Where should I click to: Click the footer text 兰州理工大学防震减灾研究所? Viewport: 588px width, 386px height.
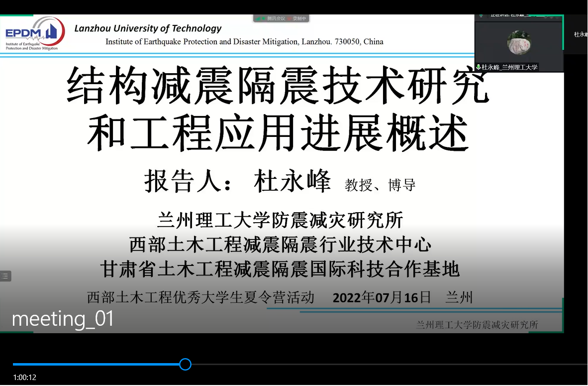coord(477,325)
